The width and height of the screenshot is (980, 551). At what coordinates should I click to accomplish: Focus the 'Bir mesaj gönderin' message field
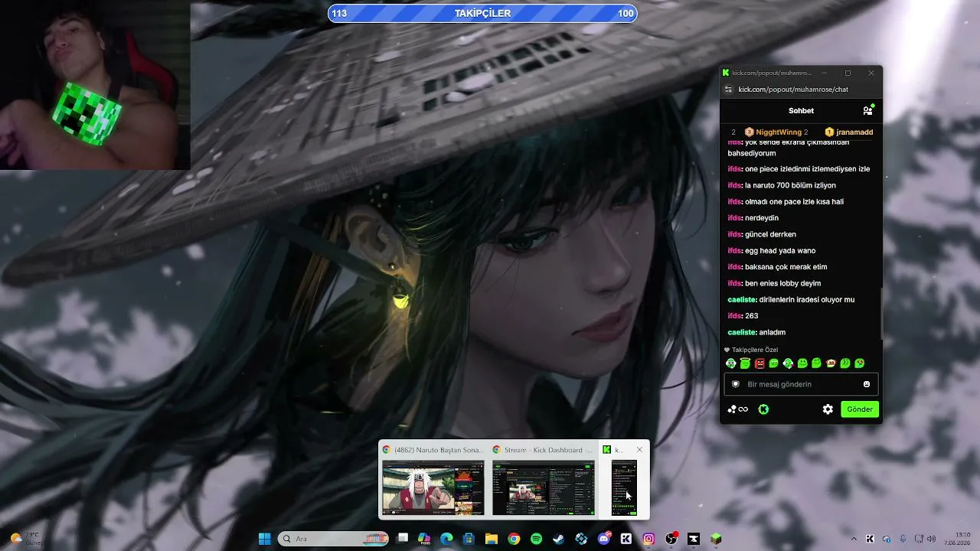tap(801, 384)
